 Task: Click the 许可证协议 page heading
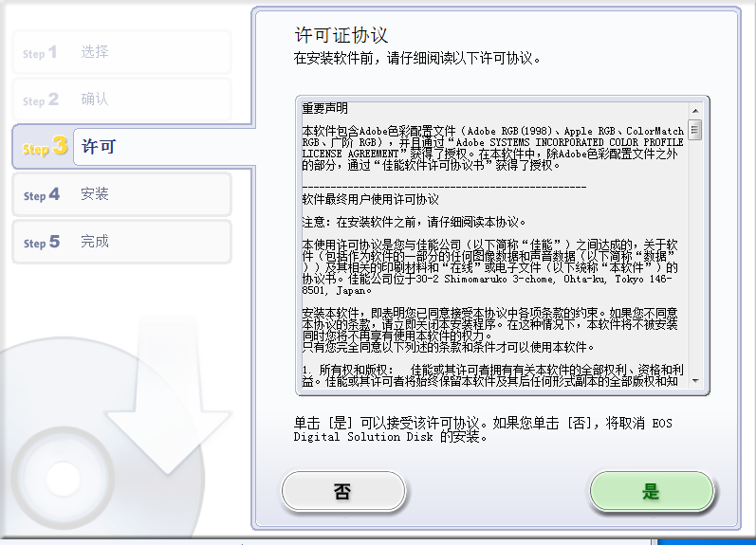pos(341,35)
